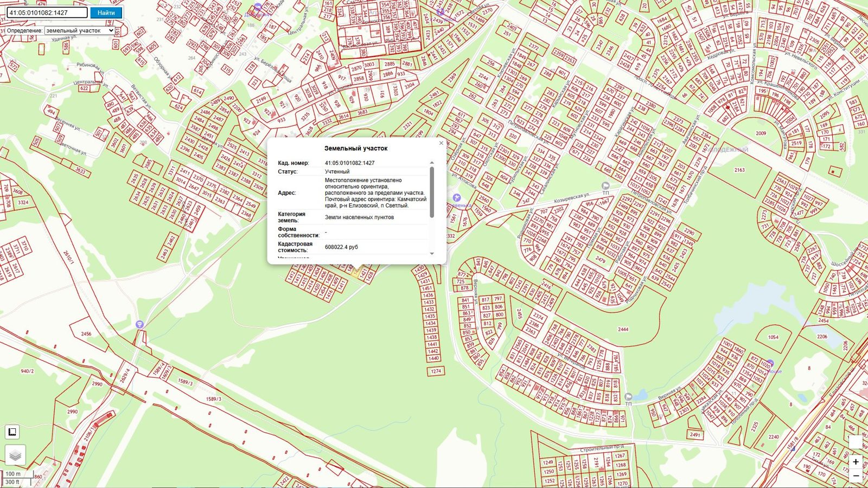The image size is (868, 488).
Task: Zoom out with the minus button
Action: (856, 476)
